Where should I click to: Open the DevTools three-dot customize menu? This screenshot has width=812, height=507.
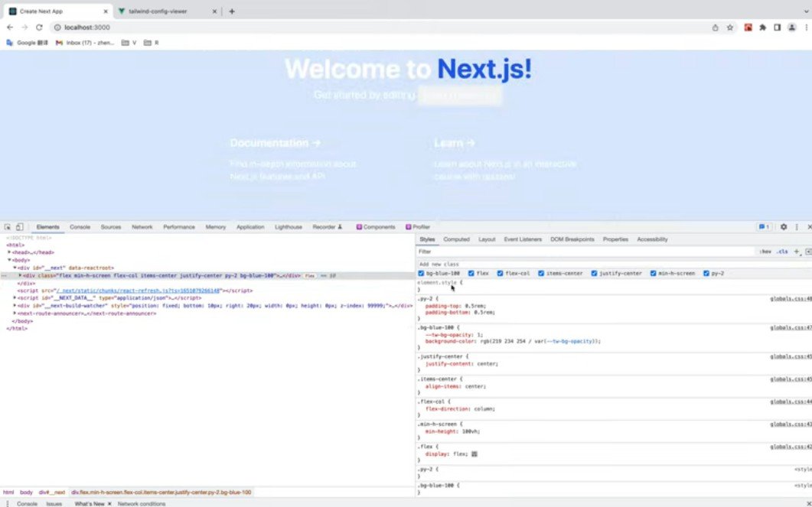coord(797,226)
